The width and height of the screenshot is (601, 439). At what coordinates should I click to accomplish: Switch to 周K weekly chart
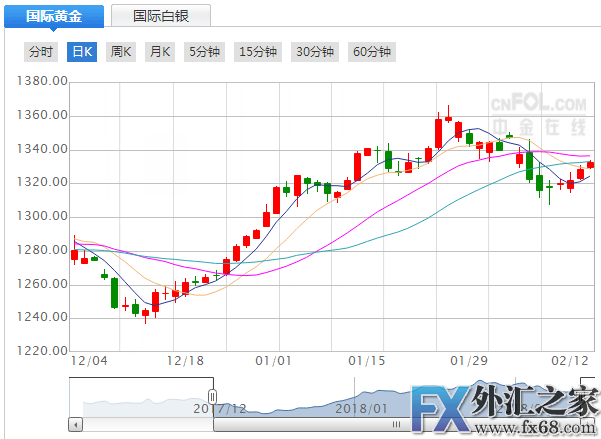click(x=121, y=52)
